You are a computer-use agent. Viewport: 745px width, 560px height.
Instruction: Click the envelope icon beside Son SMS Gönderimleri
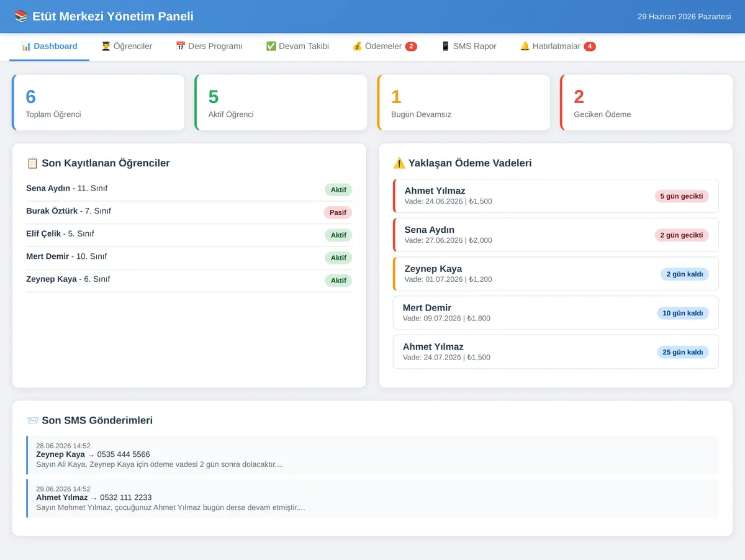32,420
